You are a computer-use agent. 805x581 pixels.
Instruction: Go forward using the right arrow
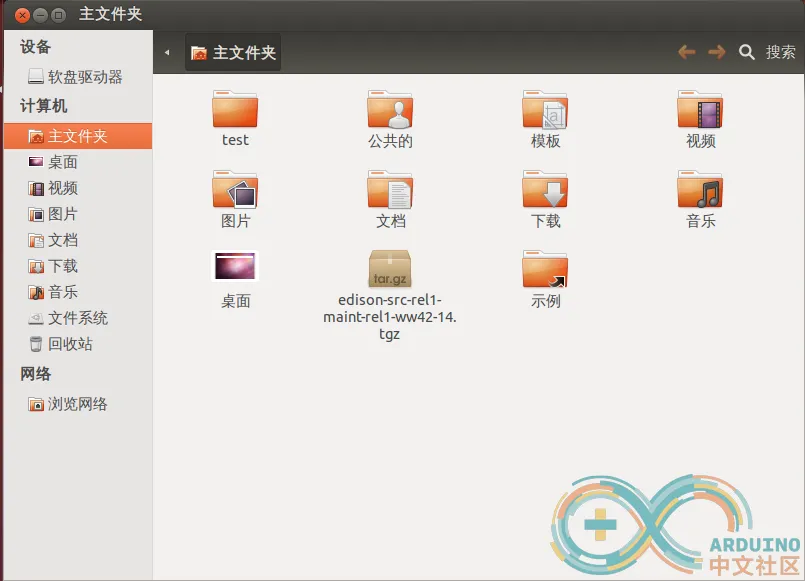tap(716, 52)
